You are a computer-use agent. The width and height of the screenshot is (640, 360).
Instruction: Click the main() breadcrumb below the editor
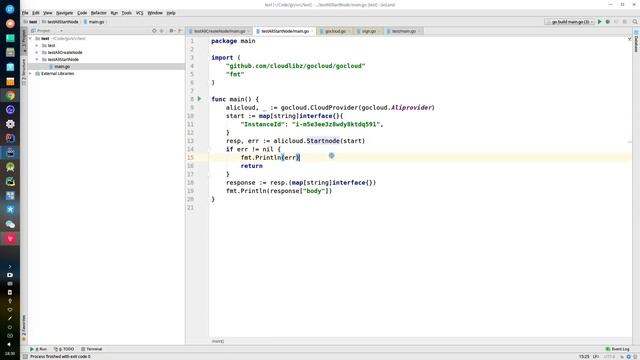pyautogui.click(x=218, y=341)
